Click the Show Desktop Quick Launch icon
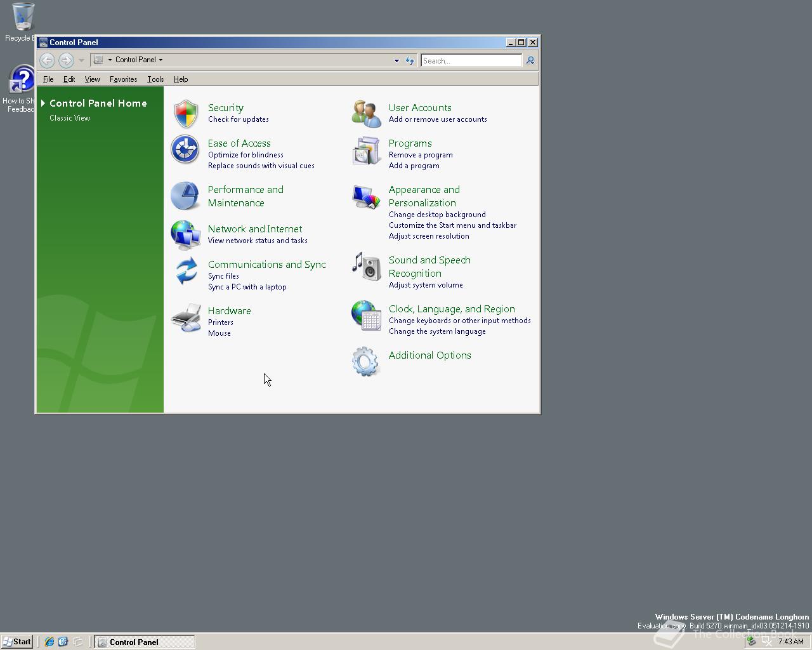812x650 pixels. (x=77, y=642)
